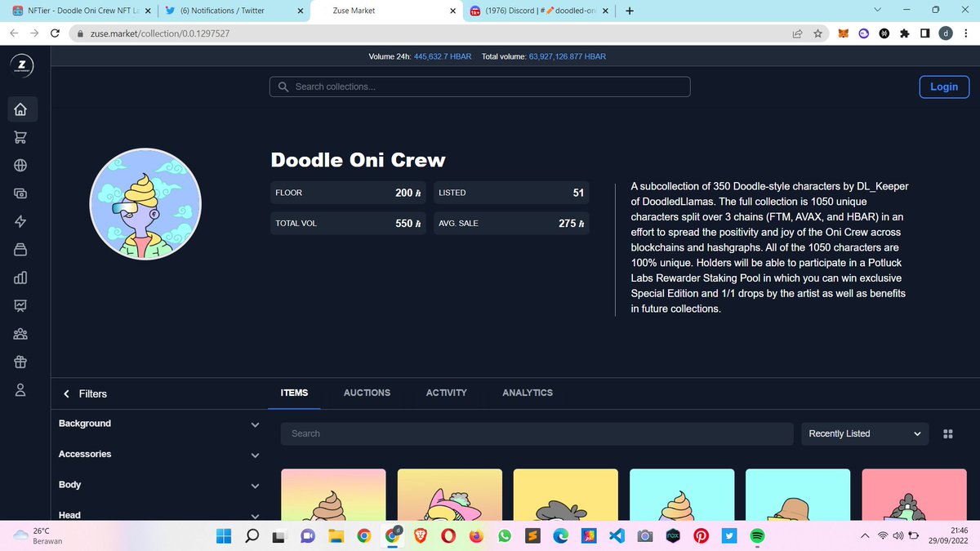Image resolution: width=980 pixels, height=551 pixels.
Task: Bookmark this page with the star
Action: point(817,33)
